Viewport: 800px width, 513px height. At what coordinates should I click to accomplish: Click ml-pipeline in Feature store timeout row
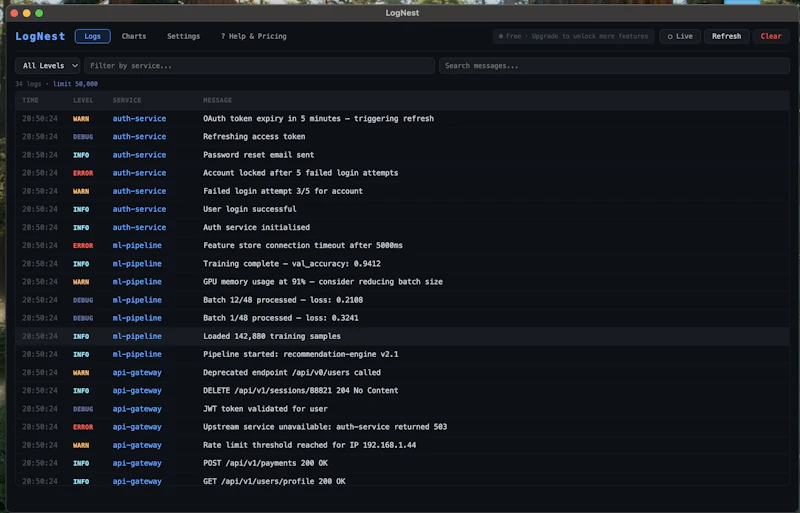pyautogui.click(x=137, y=245)
